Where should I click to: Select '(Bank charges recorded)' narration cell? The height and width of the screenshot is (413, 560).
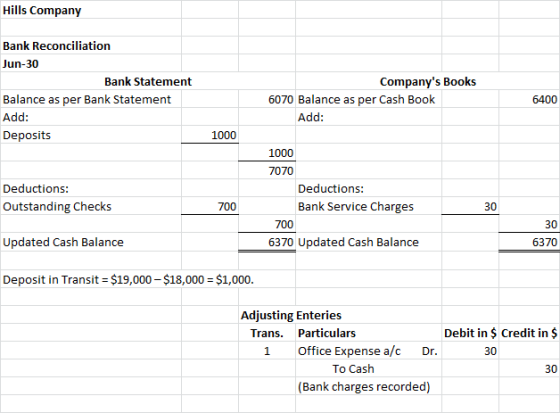pyautogui.click(x=364, y=387)
